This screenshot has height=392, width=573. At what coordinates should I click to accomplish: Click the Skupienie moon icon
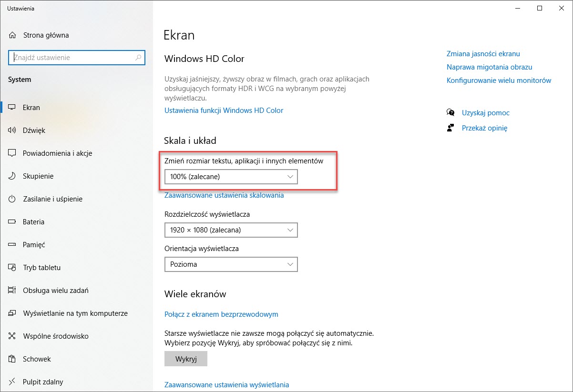tap(12, 176)
